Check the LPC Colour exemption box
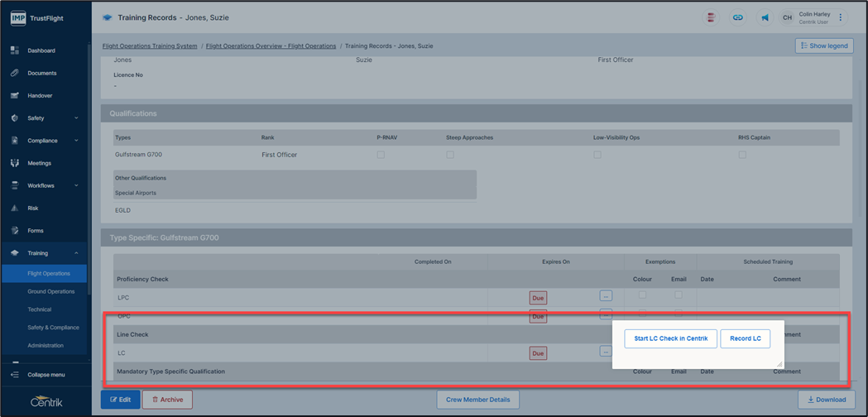Screen dimensions: 868x417 [x=642, y=295]
